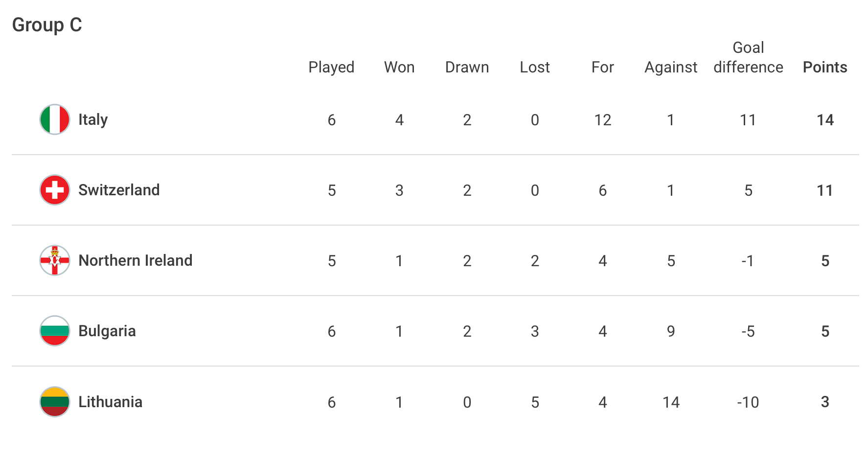Screen dimensions: 868x460
Task: Click the Italy flag icon
Action: point(55,119)
